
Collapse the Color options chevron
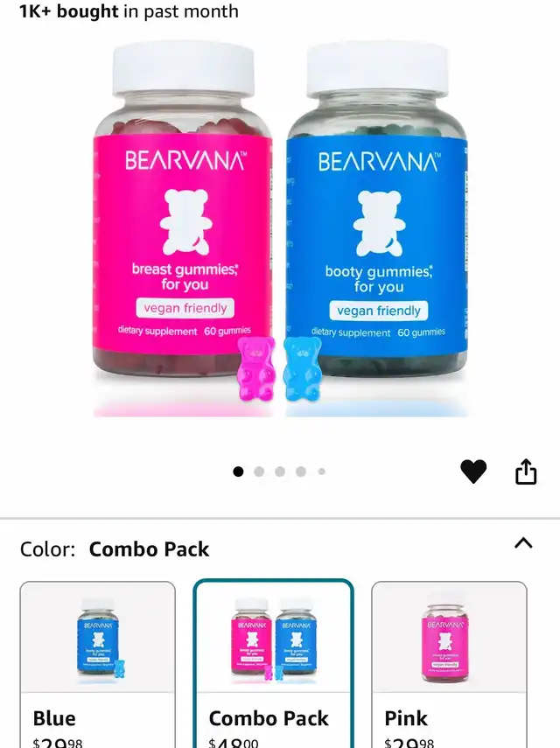point(523,543)
